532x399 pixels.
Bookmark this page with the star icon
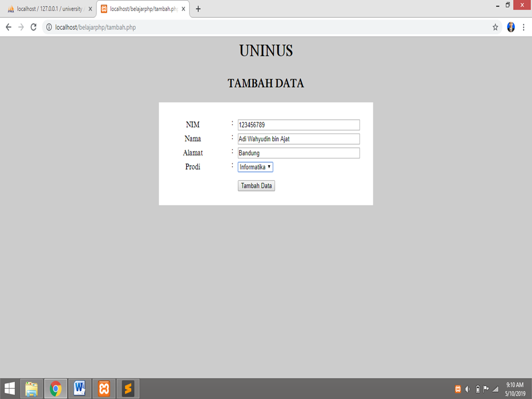tap(495, 27)
